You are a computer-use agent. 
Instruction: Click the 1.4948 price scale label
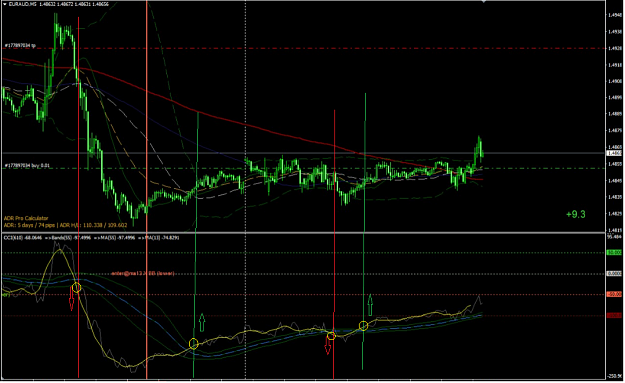pos(615,15)
